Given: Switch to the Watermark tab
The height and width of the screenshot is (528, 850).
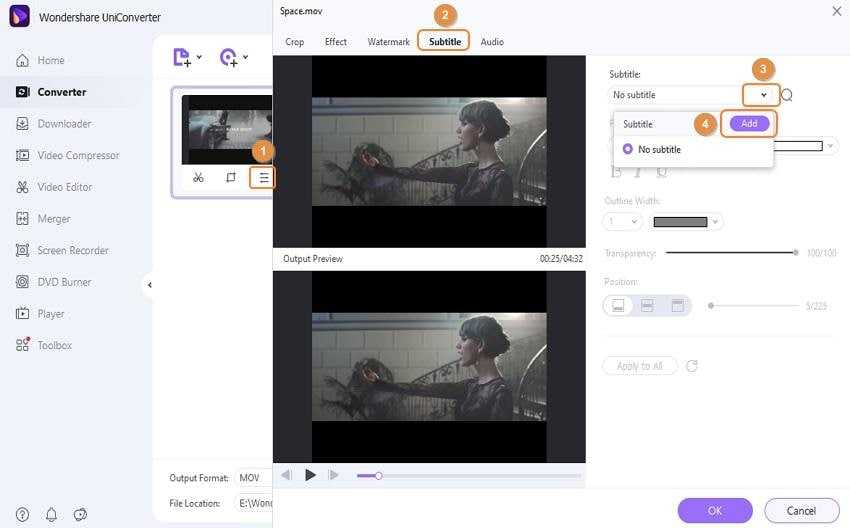Looking at the screenshot, I should coord(388,42).
